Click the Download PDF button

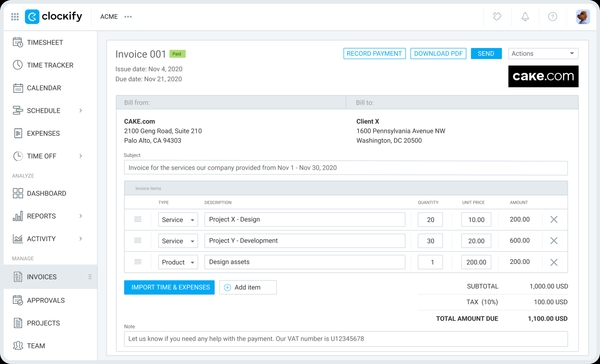point(438,54)
